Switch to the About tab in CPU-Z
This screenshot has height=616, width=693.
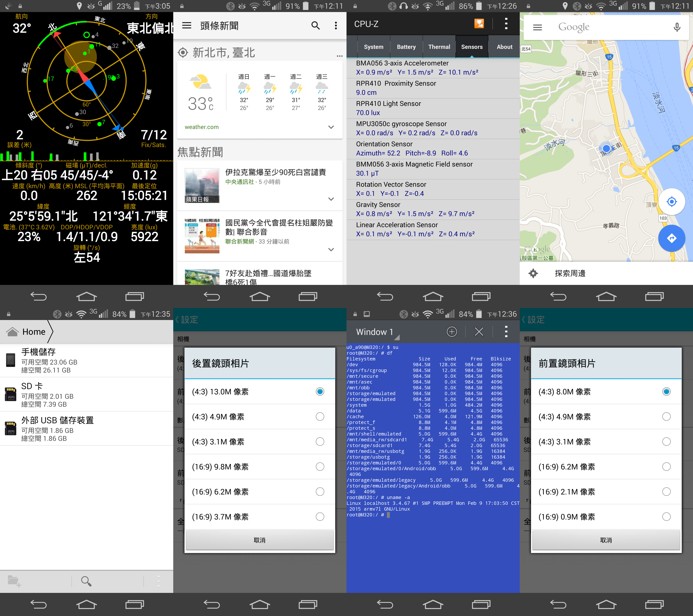[x=504, y=47]
